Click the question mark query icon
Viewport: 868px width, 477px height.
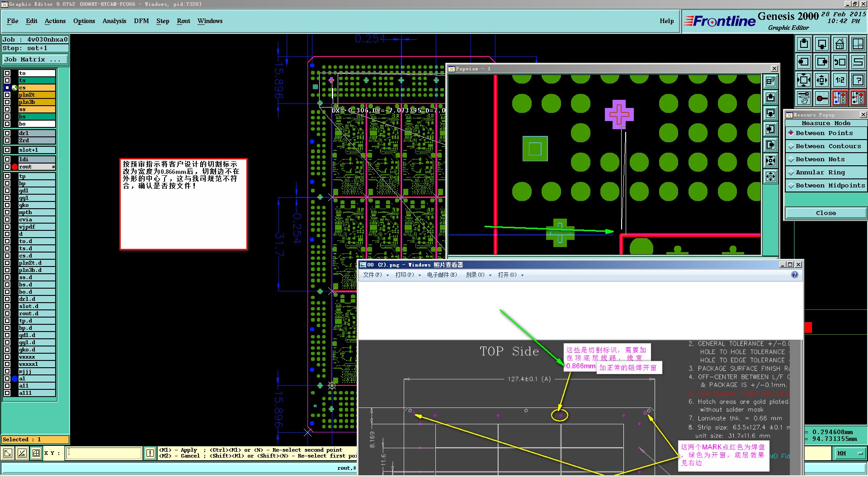(858, 80)
